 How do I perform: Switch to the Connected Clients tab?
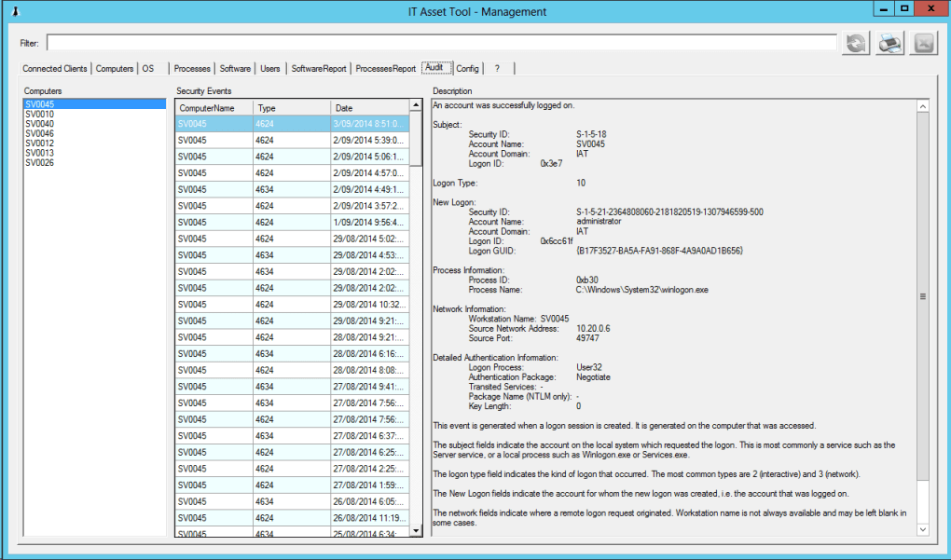(55, 68)
